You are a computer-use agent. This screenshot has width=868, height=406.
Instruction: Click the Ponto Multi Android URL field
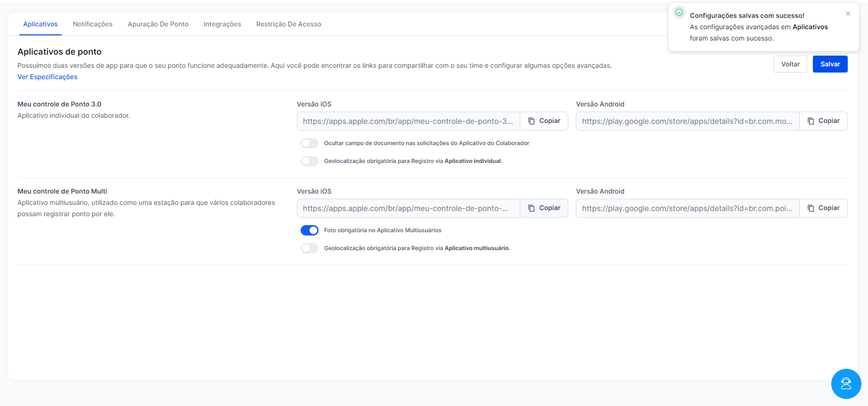tap(688, 208)
